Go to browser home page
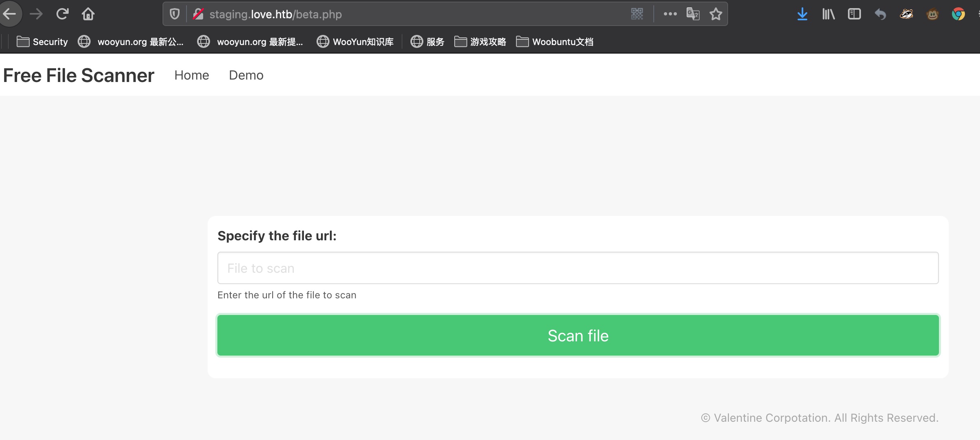 click(x=88, y=14)
